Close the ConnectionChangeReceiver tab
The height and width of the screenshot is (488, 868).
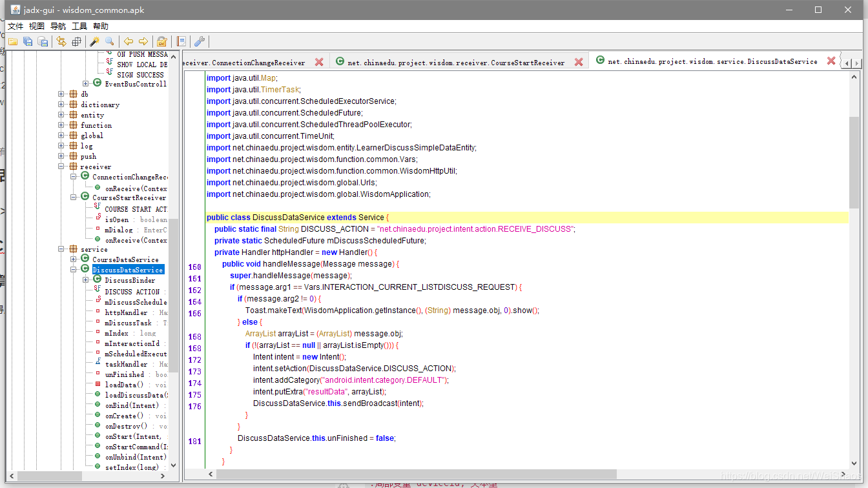click(x=319, y=63)
